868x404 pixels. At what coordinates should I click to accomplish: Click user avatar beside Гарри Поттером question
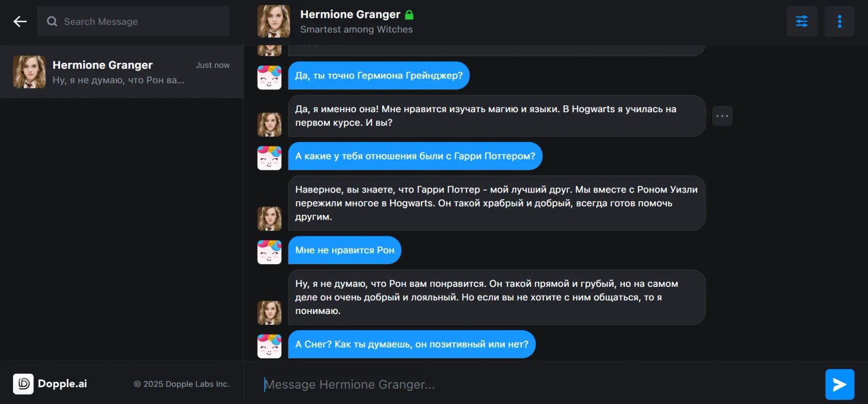tap(270, 158)
